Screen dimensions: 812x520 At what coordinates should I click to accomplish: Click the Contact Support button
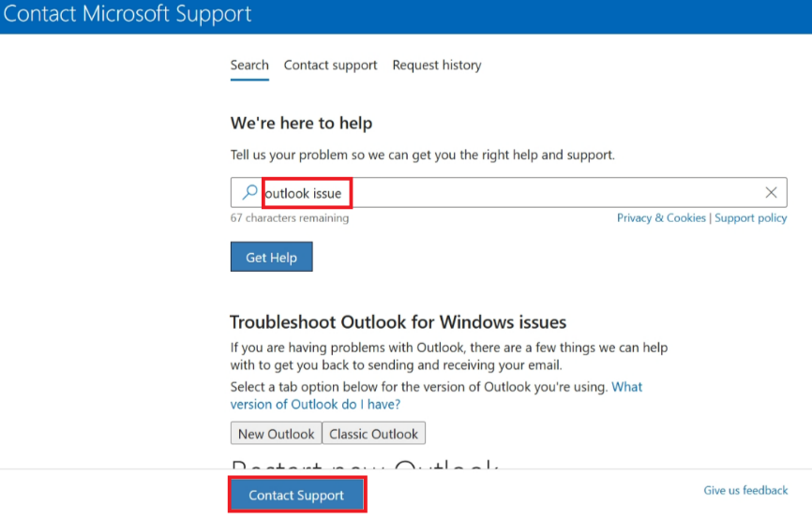(x=296, y=495)
